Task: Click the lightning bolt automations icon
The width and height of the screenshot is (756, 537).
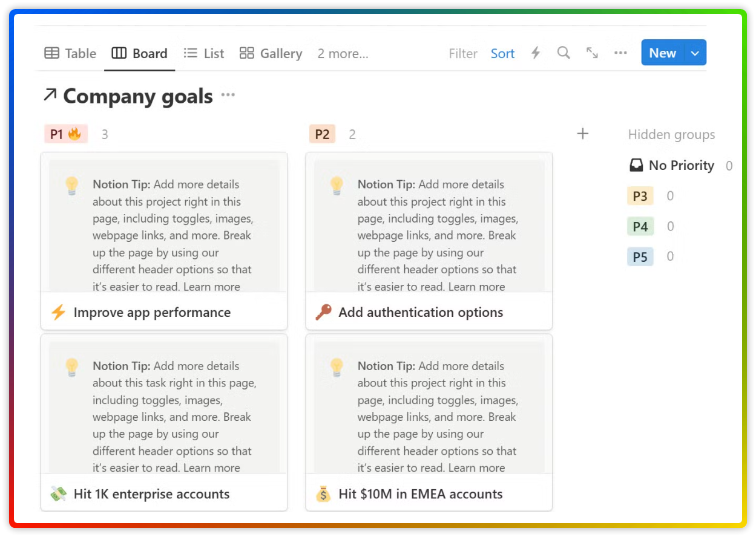Action: pos(535,53)
